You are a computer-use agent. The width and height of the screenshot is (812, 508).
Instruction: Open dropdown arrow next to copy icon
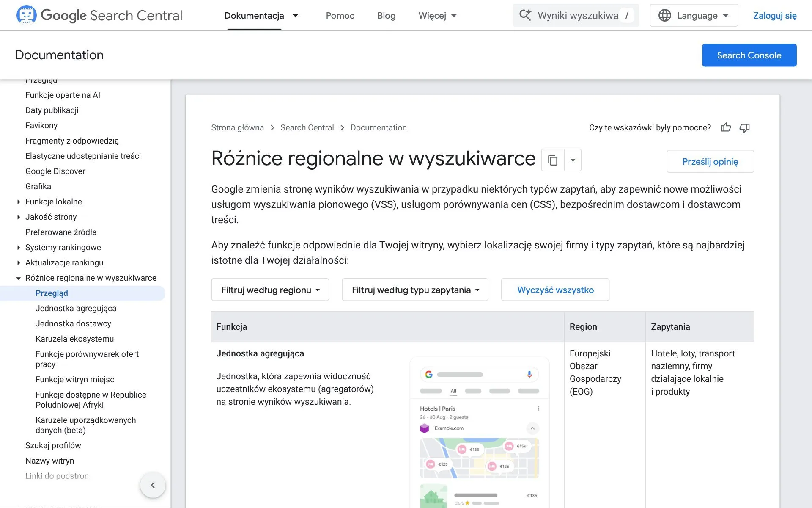point(573,160)
